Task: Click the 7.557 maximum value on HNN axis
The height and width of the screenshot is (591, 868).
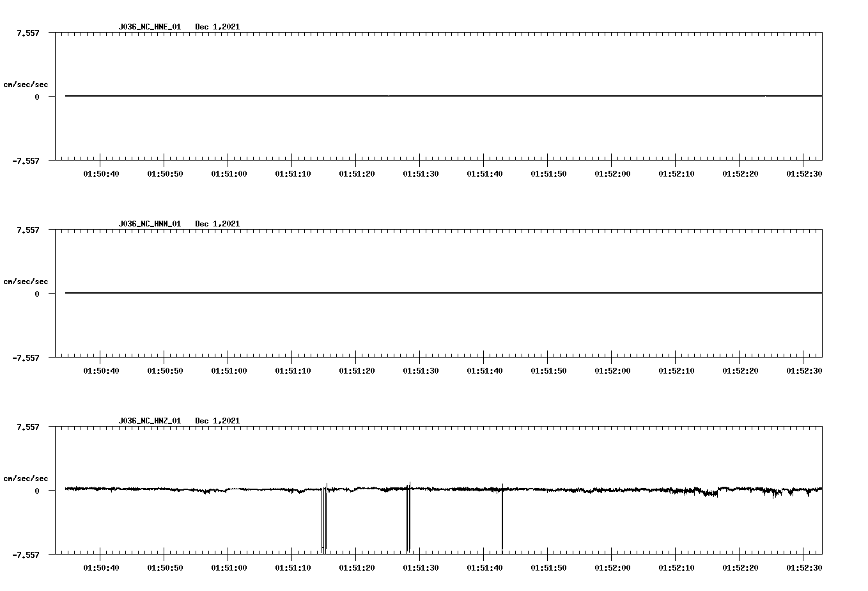Action: [27, 230]
